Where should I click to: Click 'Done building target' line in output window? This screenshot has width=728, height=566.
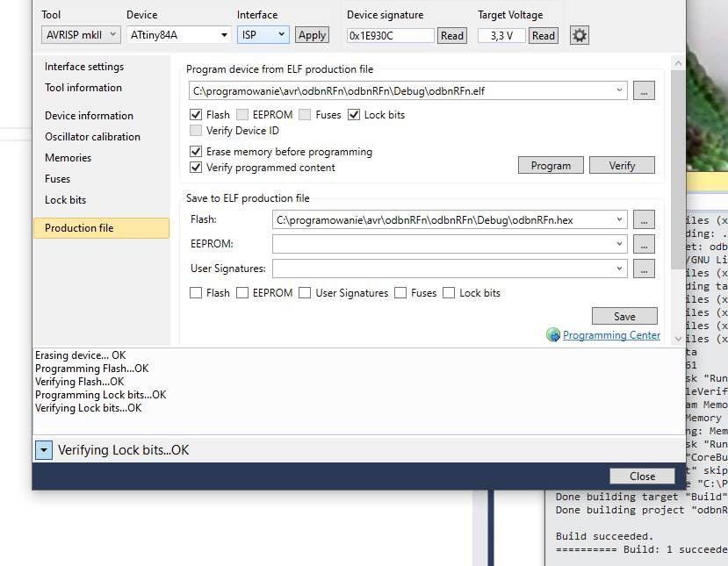click(x=642, y=497)
